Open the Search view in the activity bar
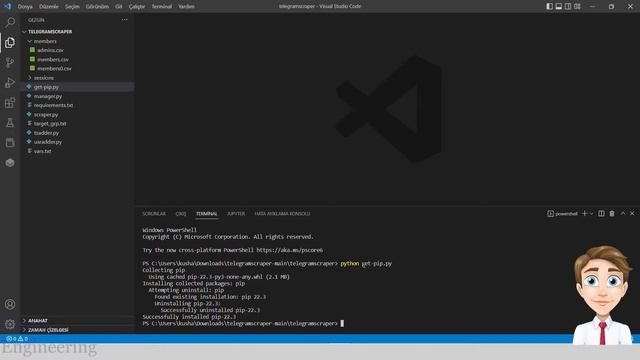This screenshot has width=640, height=360. click(x=10, y=22)
